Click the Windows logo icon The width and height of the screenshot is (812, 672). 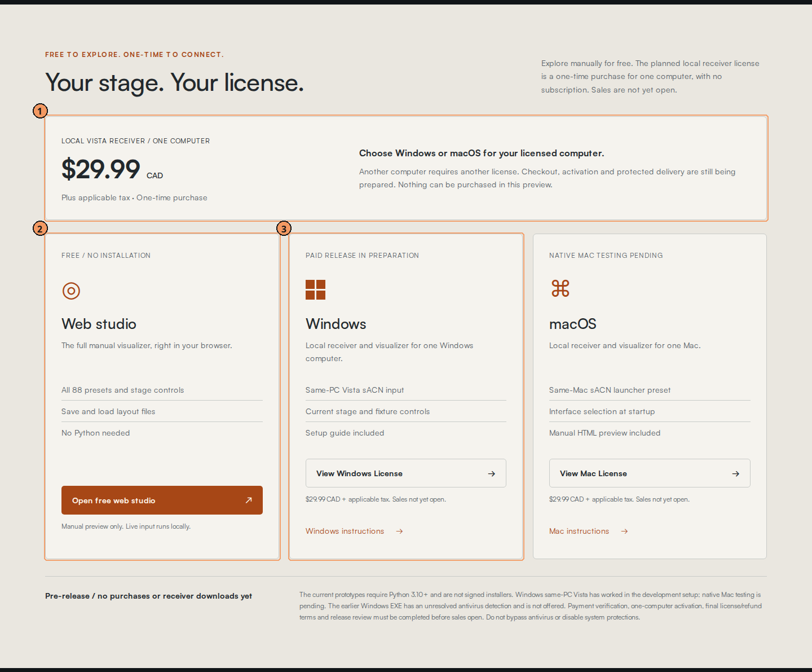coord(316,290)
